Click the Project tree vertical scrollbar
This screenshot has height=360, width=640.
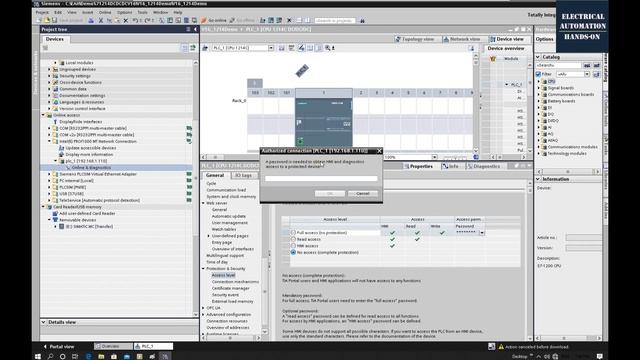(x=196, y=188)
